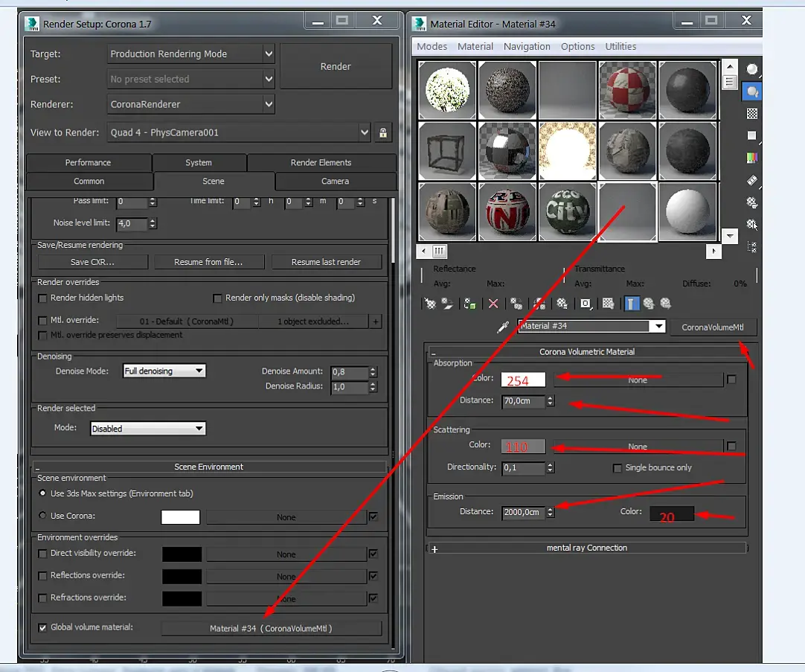Click the CoronaVolumeMtl material type button
This screenshot has height=672, width=805.
tap(713, 327)
